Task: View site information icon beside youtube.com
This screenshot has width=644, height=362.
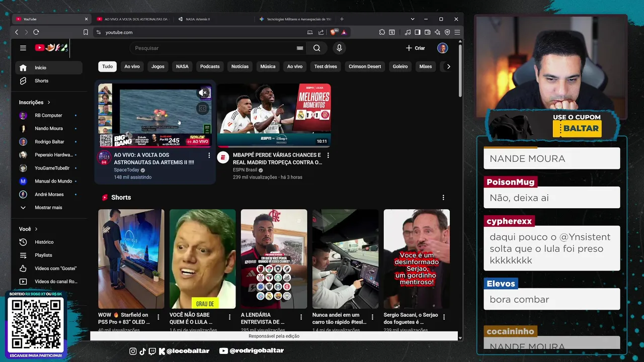Action: (x=99, y=32)
